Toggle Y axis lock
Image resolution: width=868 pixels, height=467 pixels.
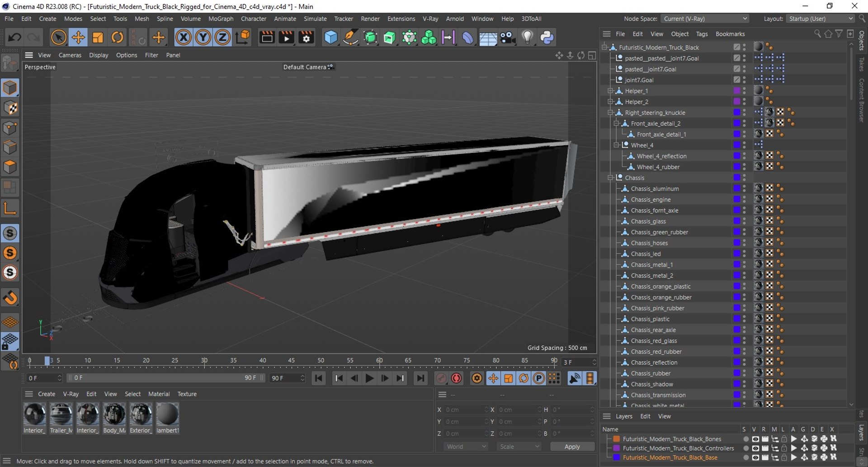click(203, 38)
